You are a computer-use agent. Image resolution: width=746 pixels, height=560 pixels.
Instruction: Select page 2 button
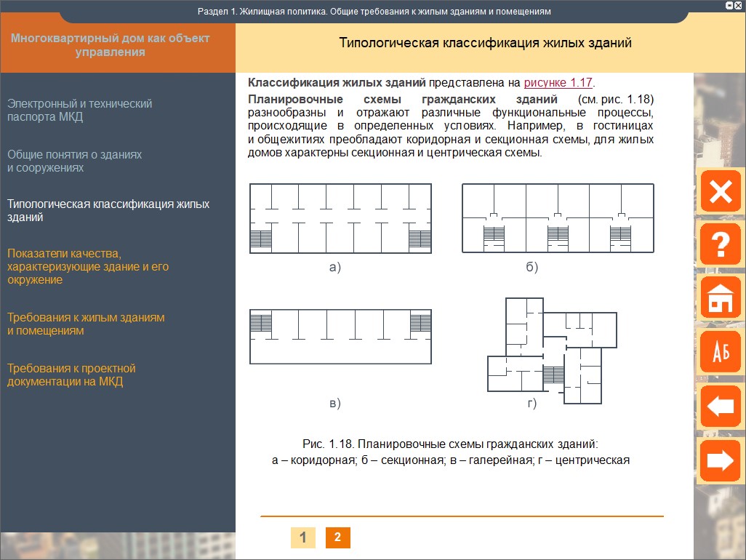337,537
